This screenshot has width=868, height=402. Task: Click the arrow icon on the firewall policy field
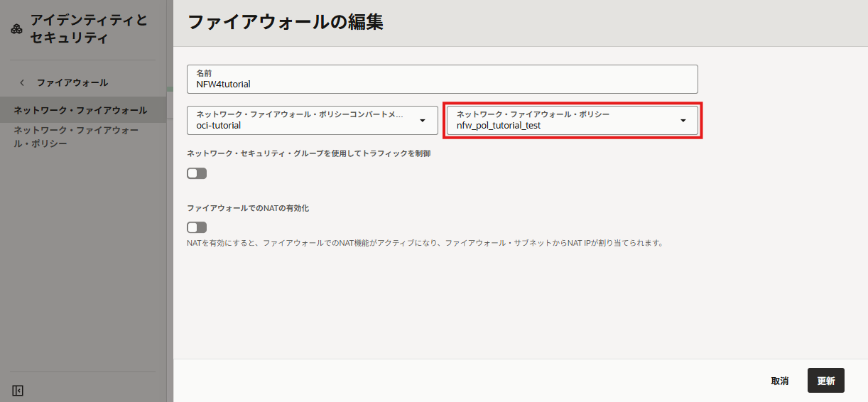point(683,121)
